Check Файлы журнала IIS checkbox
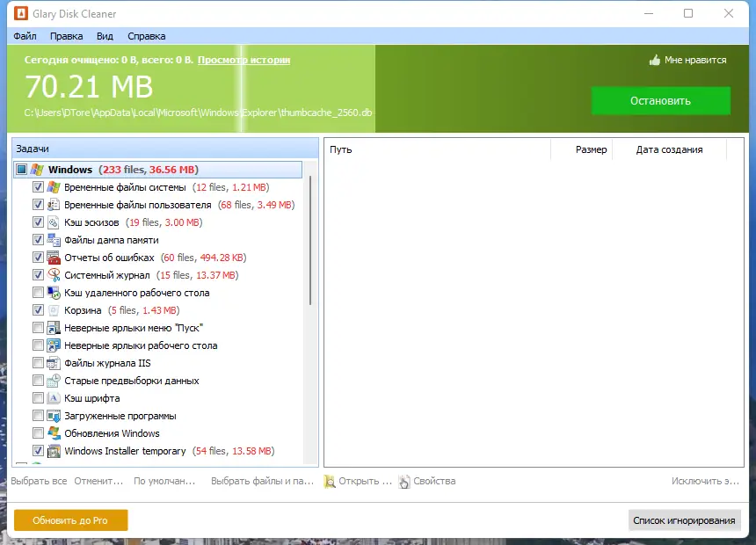Viewport: 756px width, 545px height. coord(38,363)
